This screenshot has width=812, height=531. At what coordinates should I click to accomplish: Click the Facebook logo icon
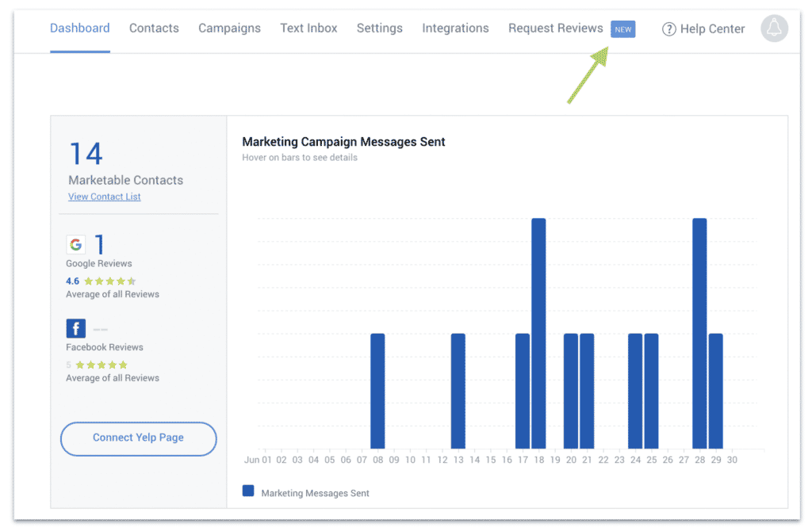coord(75,328)
